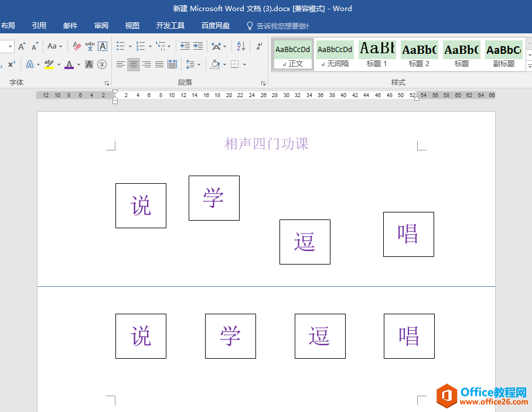Apply character border icon
The image size is (532, 412).
click(x=103, y=46)
